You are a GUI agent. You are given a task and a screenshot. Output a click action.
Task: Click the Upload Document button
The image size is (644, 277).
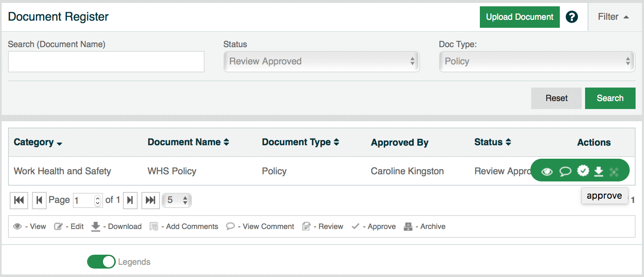pyautogui.click(x=519, y=17)
